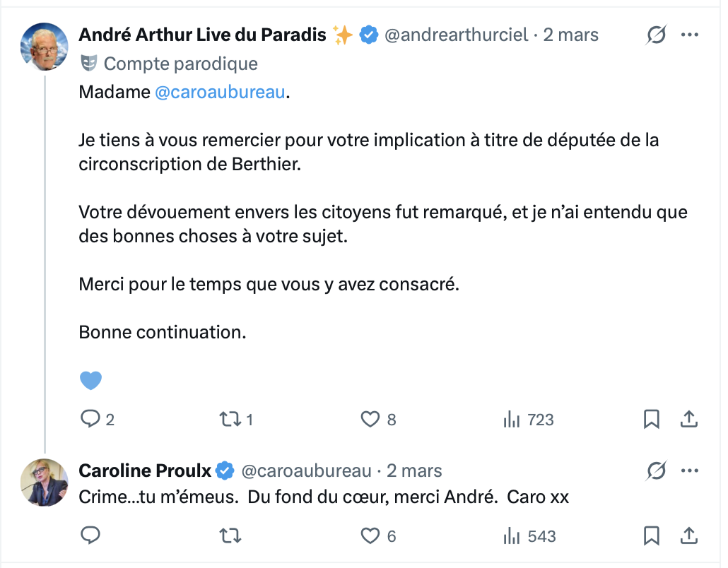The height and width of the screenshot is (568, 728).
Task: Open more options for Caroline Proulx's reply
Action: point(690,471)
